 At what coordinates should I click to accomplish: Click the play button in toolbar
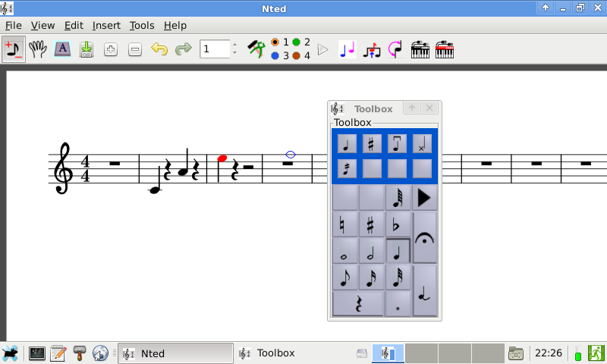point(322,49)
